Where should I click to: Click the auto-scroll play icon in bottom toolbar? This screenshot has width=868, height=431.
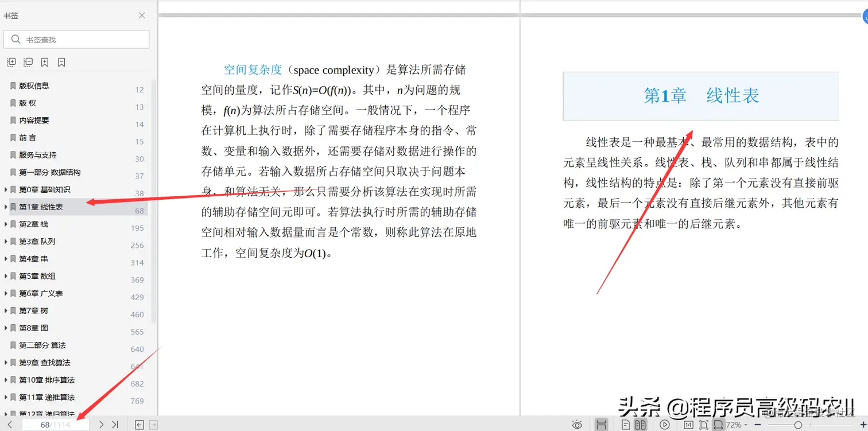664,424
